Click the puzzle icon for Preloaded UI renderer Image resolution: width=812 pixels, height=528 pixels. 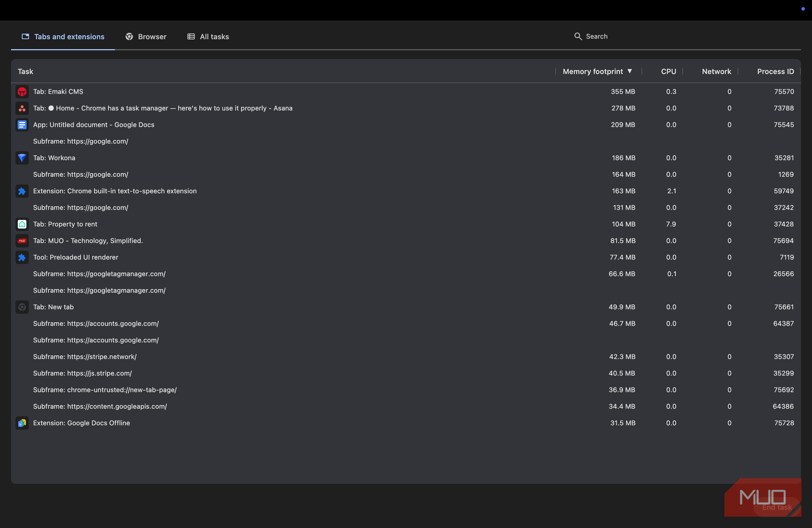click(x=22, y=258)
